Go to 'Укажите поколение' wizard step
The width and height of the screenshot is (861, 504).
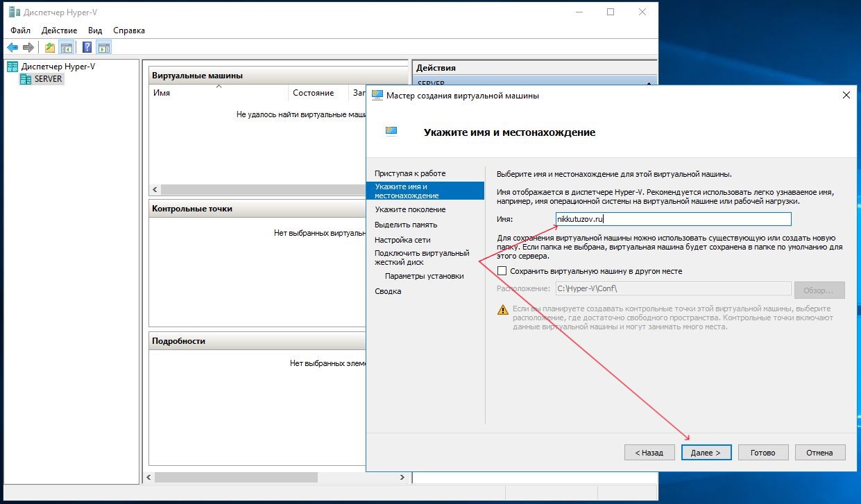(x=410, y=209)
